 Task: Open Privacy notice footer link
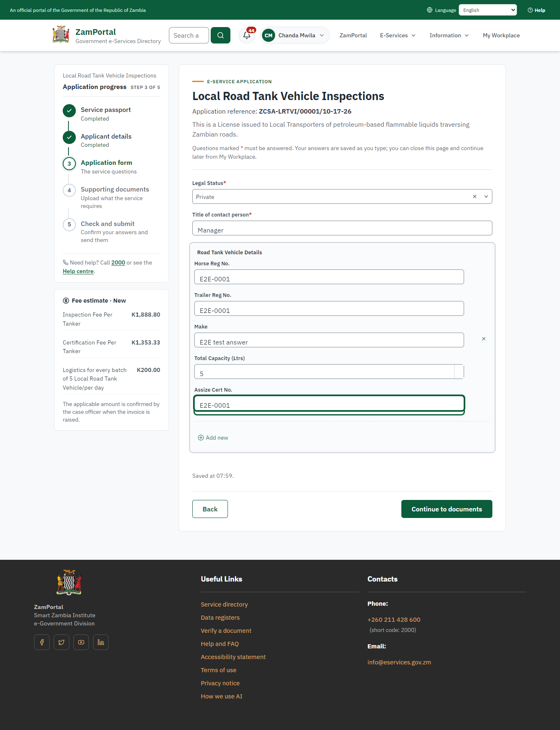click(220, 683)
